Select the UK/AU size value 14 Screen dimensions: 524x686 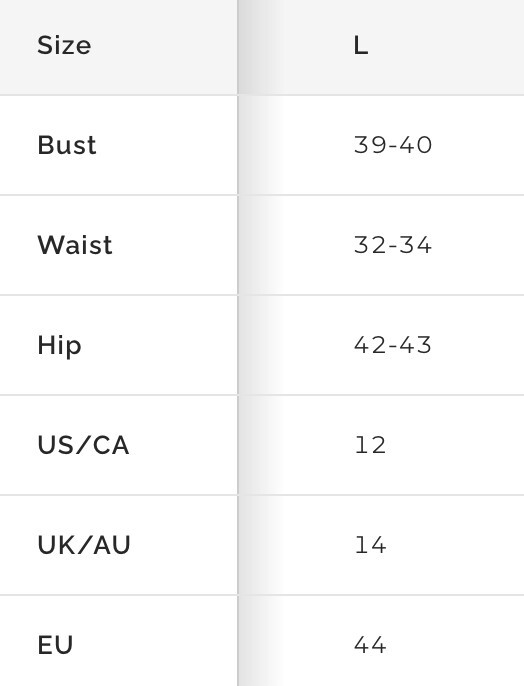pyautogui.click(x=370, y=545)
